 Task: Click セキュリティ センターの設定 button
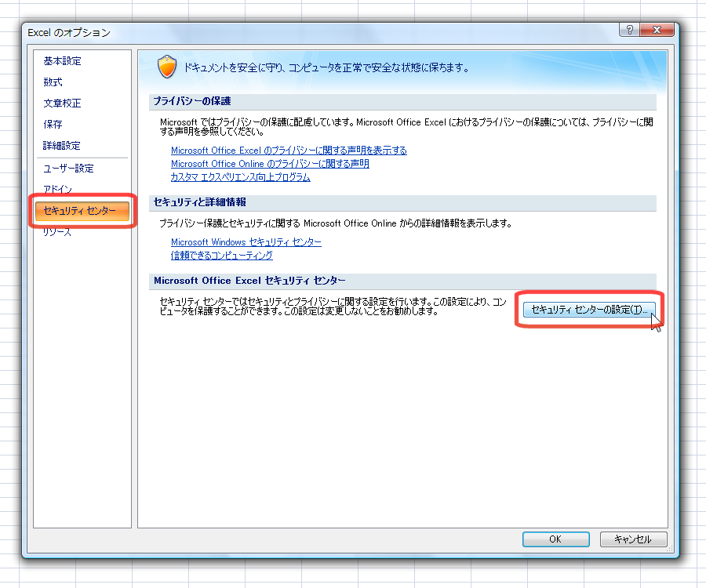(x=589, y=310)
